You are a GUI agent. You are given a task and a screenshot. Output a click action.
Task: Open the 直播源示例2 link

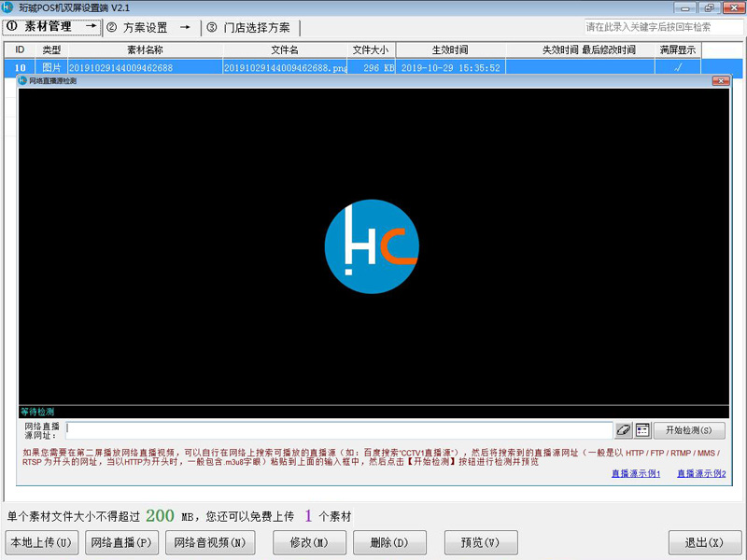tap(701, 474)
